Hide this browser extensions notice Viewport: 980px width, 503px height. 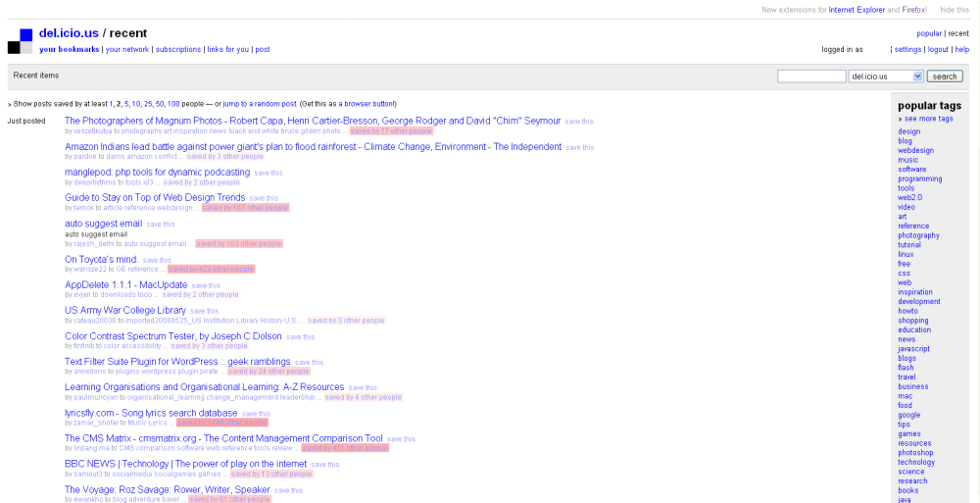click(955, 10)
